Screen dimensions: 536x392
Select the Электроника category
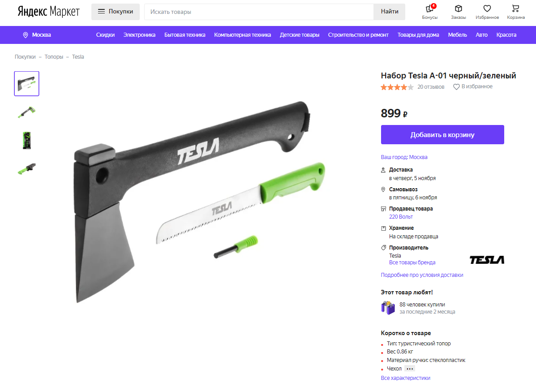tap(139, 35)
